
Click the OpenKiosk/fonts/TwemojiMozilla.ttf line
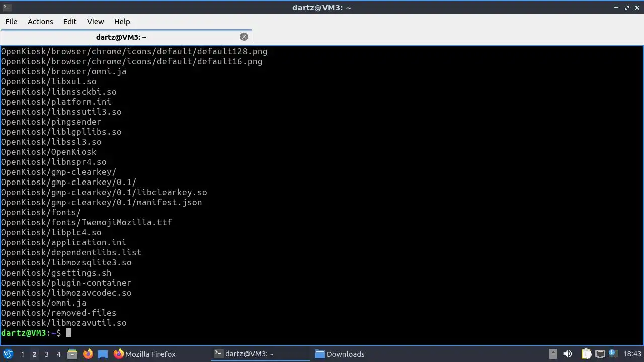coord(86,222)
